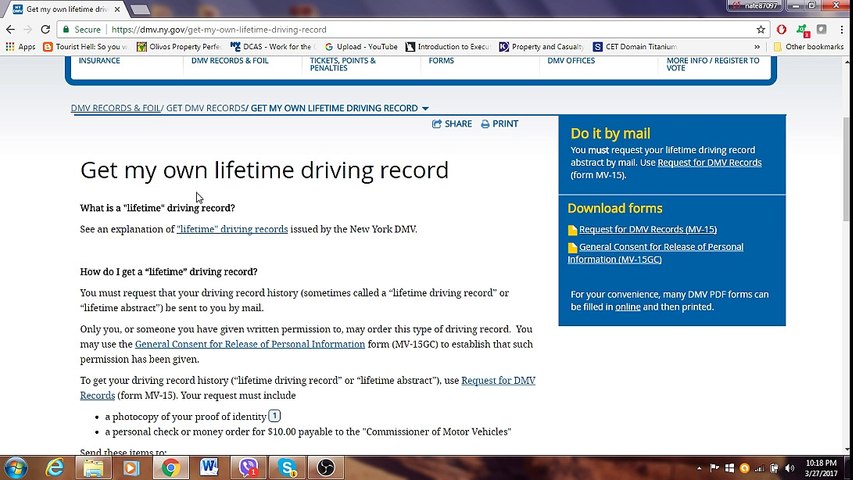Click the footnote 1 marker after proof of identity

click(x=275, y=416)
